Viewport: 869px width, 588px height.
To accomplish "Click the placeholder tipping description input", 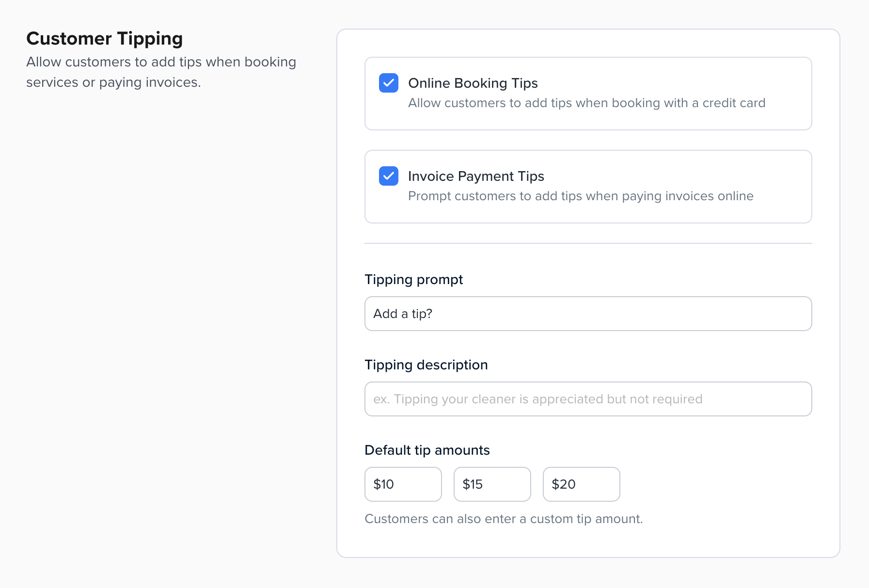I will coord(587,399).
